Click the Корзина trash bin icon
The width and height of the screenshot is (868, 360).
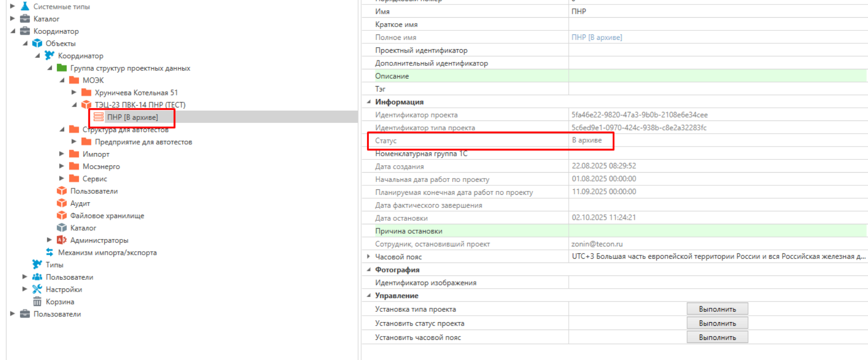37,301
